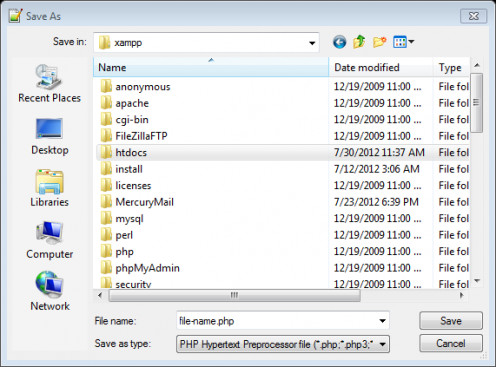The width and height of the screenshot is (496, 367).
Task: Click the FileZillaFTP folder icon
Action: tap(106, 136)
